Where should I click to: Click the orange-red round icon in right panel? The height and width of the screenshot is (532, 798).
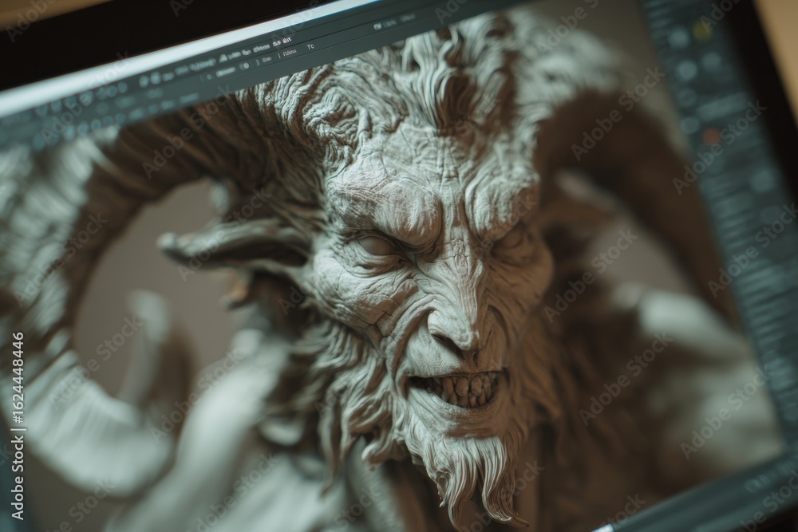point(712,136)
